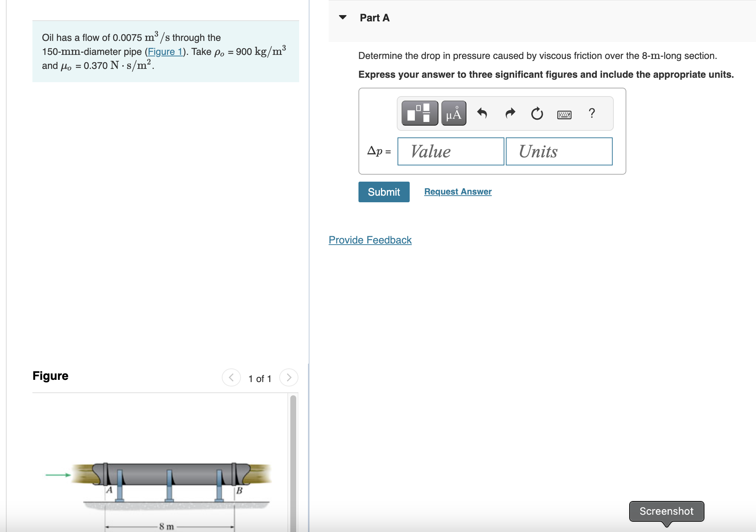
Task: Go to next figure
Action: click(289, 377)
